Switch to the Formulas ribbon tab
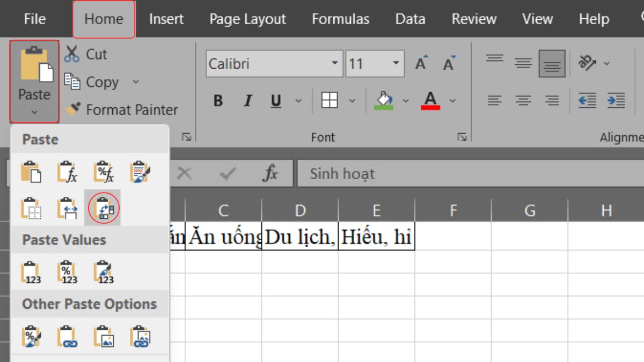The image size is (644, 362). coord(340,18)
